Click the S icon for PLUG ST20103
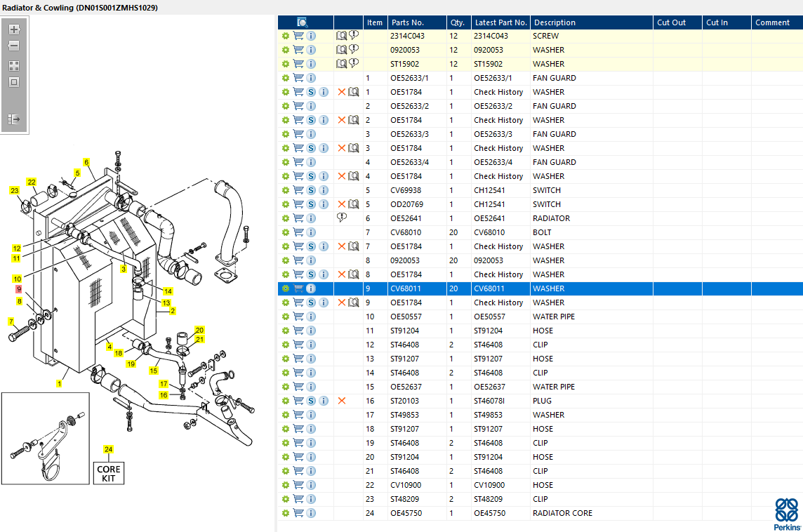 tap(311, 401)
